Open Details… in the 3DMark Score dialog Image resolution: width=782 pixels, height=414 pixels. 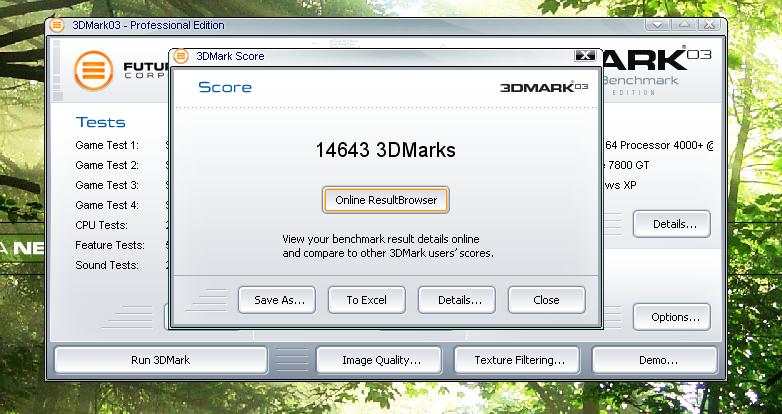[x=457, y=300]
